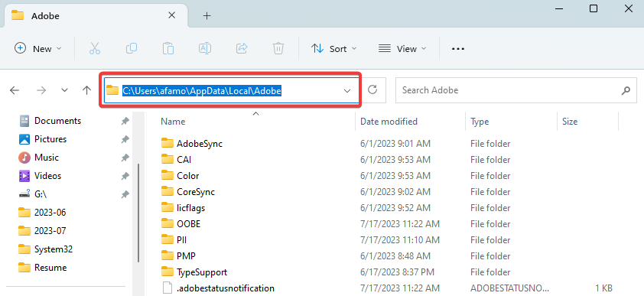Click the address path text field
Screen dimensions: 644x296
tap(232, 91)
